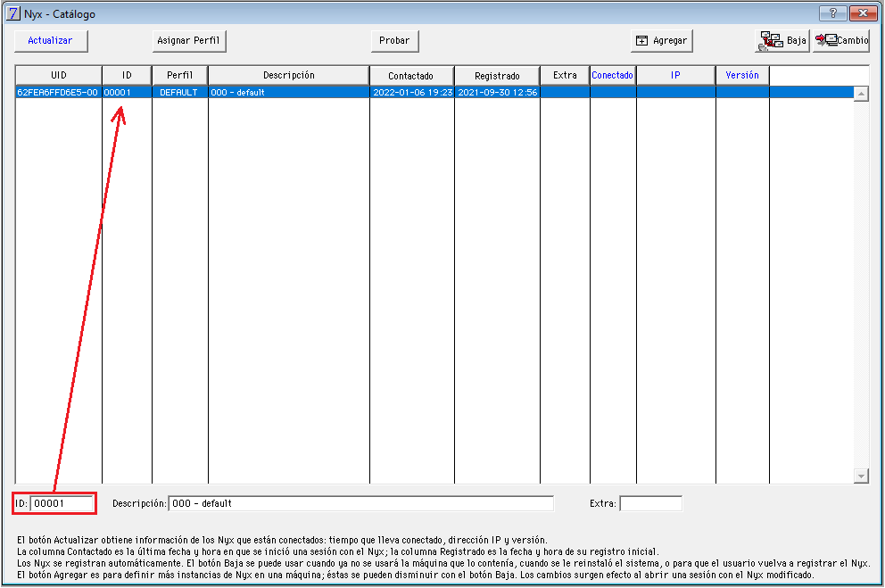885x588 pixels.
Task: Click the Nyx app icon in title bar
Action: click(x=12, y=13)
